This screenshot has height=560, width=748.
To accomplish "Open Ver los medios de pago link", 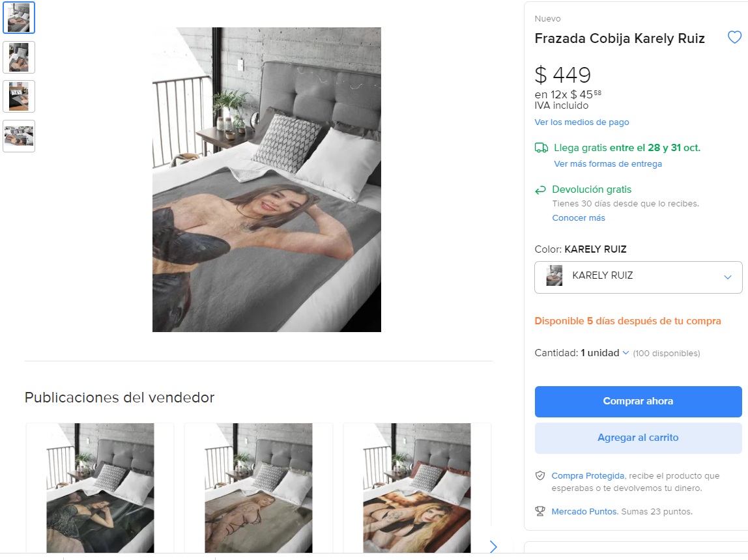I will (x=582, y=122).
